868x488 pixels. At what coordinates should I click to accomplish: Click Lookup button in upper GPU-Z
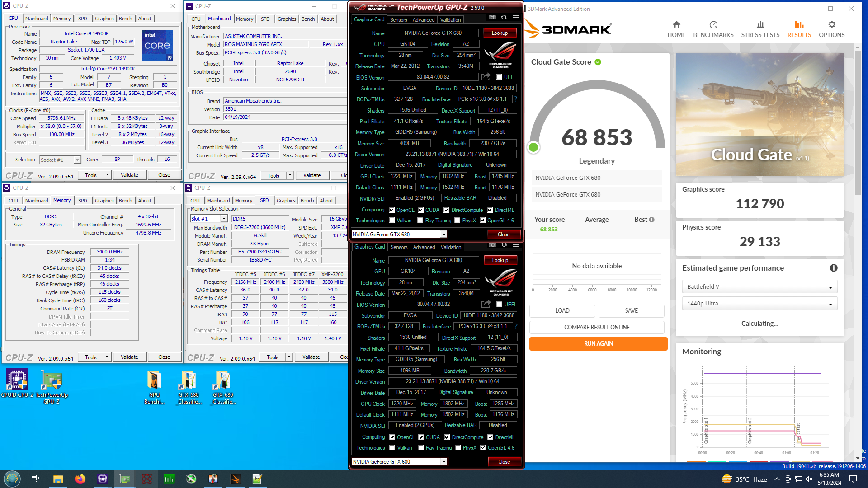click(500, 33)
